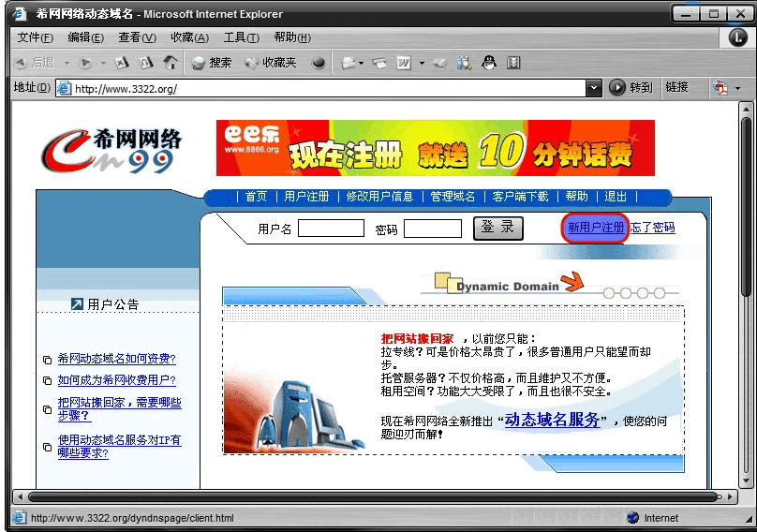Screen dimensions: 757x532
Task: Click the horizontal scrollbar at page bottom
Action: (375, 496)
